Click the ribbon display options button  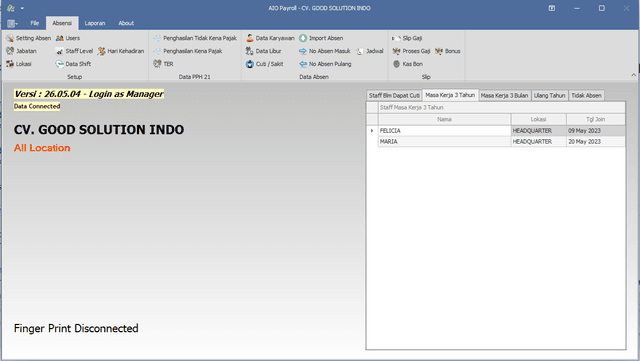(x=551, y=8)
